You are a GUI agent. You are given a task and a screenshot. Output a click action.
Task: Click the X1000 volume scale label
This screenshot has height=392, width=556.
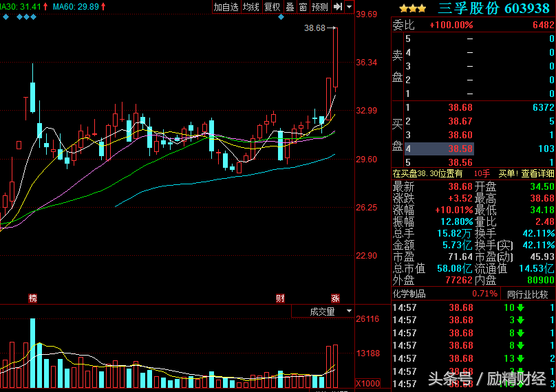tap(368, 384)
